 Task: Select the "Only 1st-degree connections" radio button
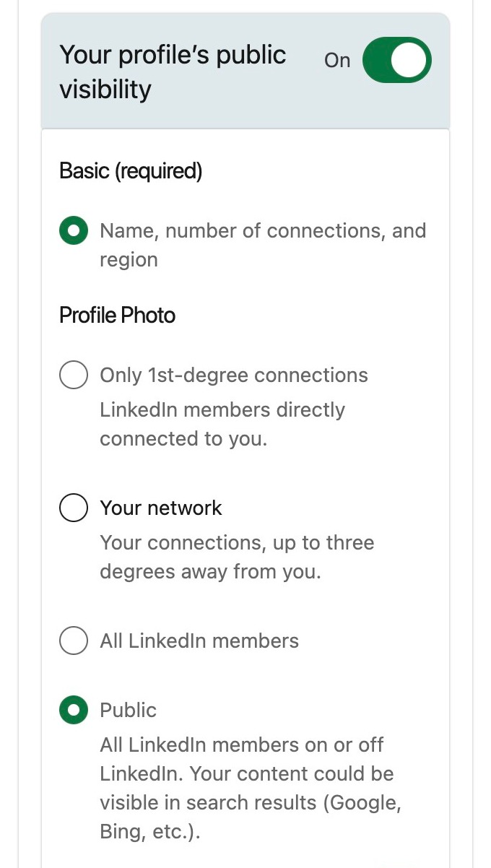(x=74, y=376)
